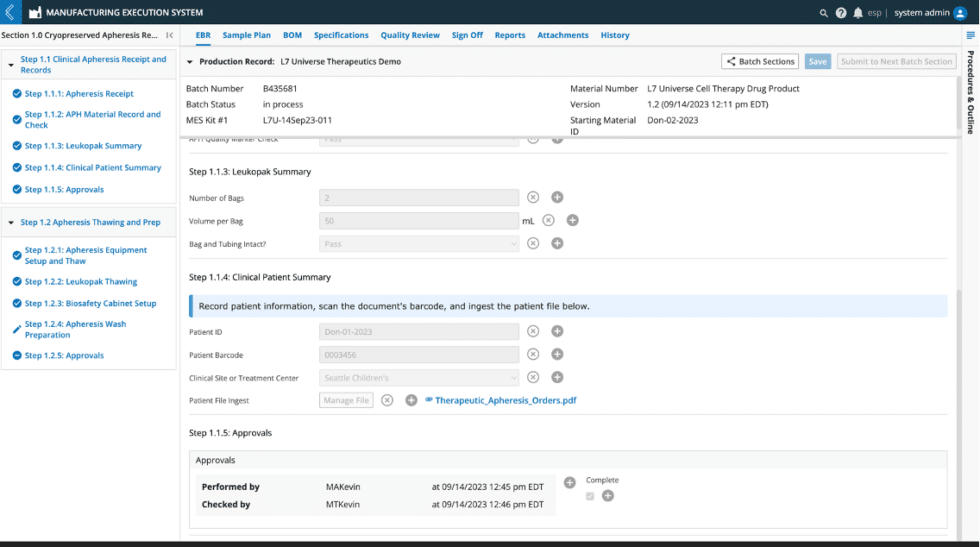Screen dimensions: 980x547
Task: Toggle the Complete checkbox under Approvals
Action: [590, 496]
